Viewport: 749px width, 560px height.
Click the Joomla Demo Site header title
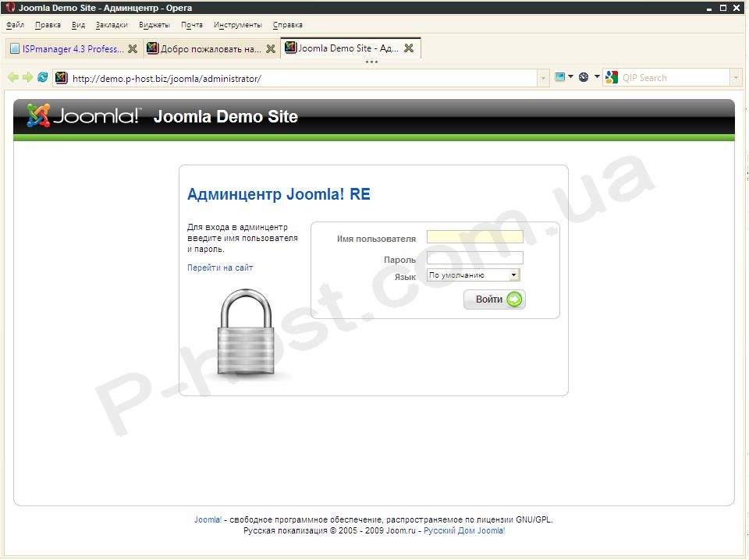[225, 116]
